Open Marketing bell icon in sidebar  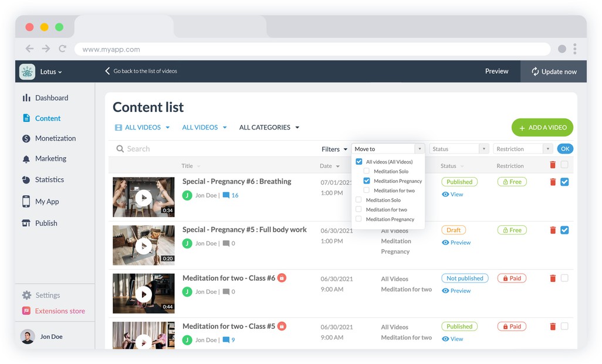(26, 159)
